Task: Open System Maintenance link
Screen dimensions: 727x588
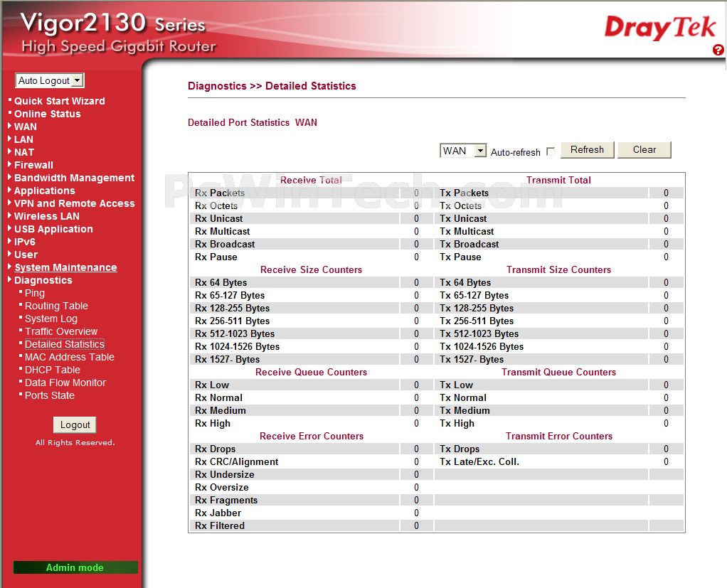Action: (x=65, y=267)
